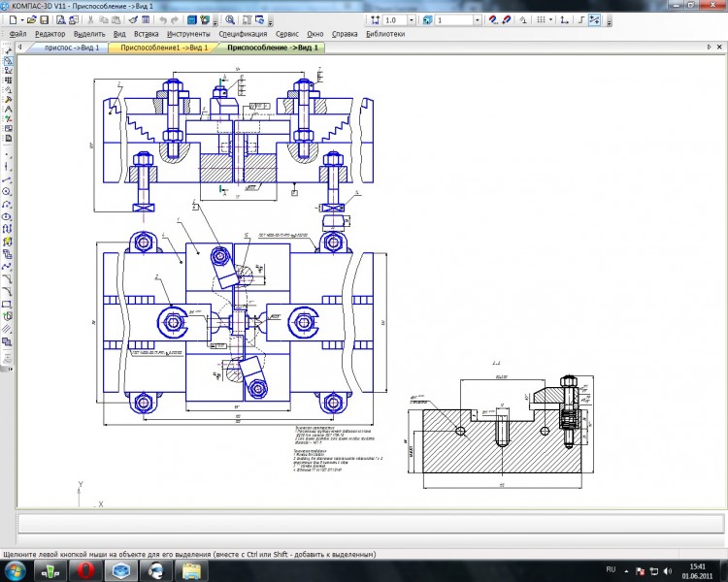Open the Спецификация menu
The width and height of the screenshot is (728, 582).
pos(244,34)
